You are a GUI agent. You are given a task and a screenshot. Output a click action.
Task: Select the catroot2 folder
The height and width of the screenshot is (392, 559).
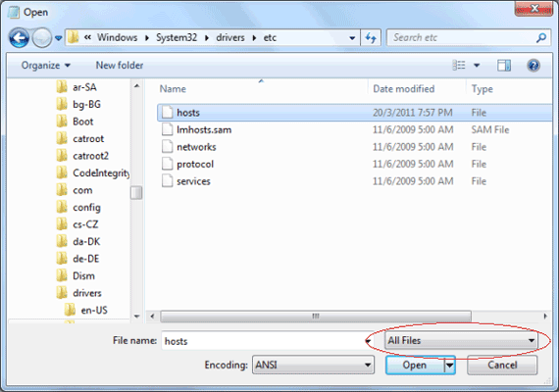tap(90, 156)
